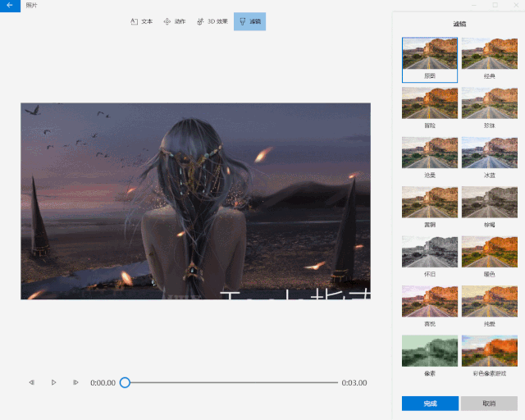The width and height of the screenshot is (525, 420).
Task: Minimize the Photos window
Action: (x=474, y=5)
